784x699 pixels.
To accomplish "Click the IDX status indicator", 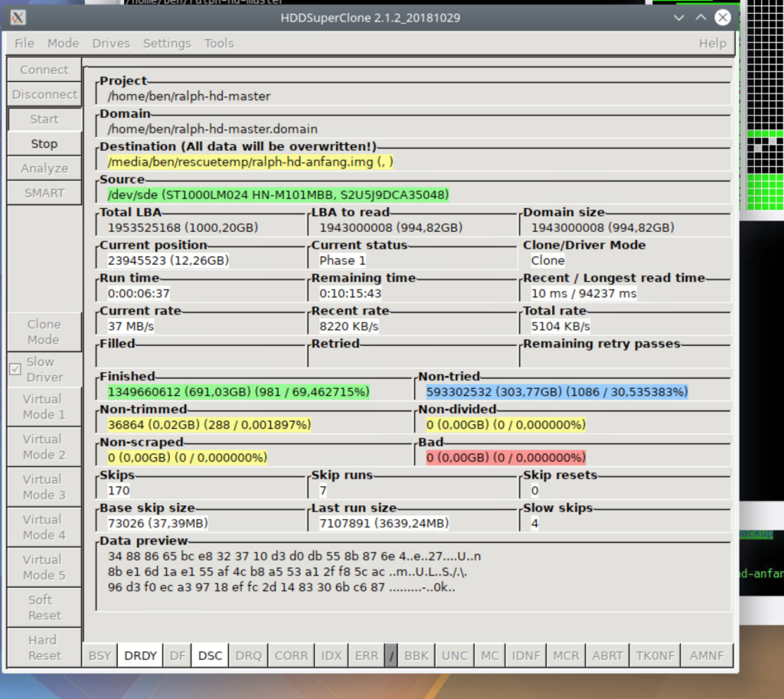I will click(x=331, y=655).
